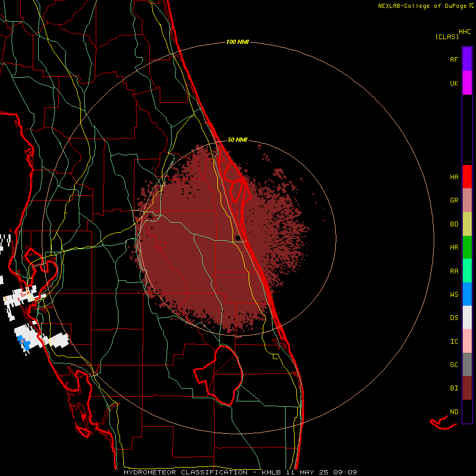Click the 'KMLB' radar site identifier
This screenshot has width=476, height=476.
tap(271, 472)
